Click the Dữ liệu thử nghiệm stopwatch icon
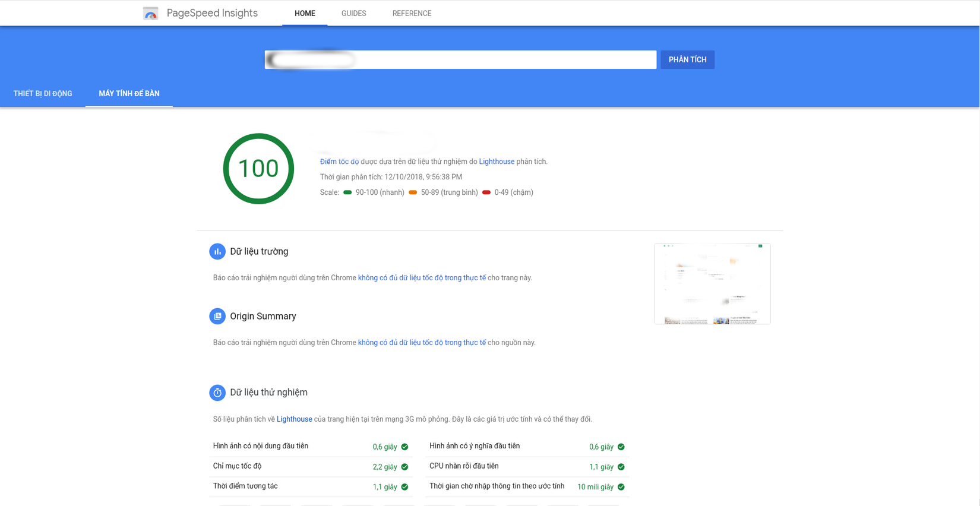Screen dimensions: 980x506 click(217, 393)
